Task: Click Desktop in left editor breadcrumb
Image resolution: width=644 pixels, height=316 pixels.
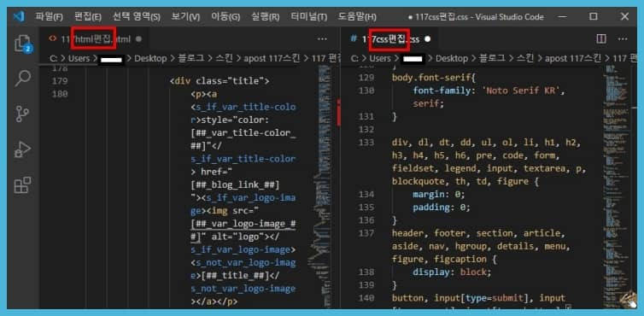Action: pyautogui.click(x=150, y=58)
